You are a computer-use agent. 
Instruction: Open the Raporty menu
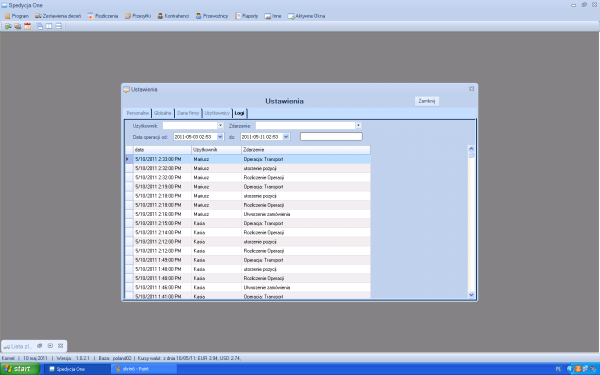(247, 16)
